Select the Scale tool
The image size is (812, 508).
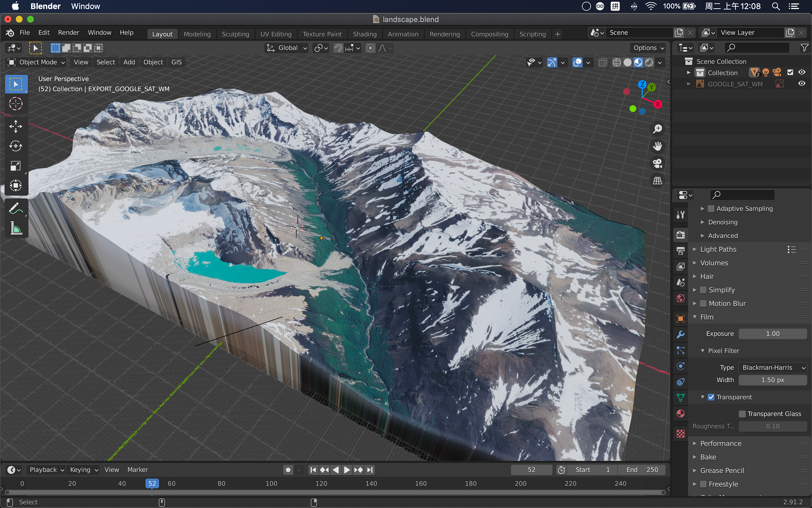tap(16, 166)
